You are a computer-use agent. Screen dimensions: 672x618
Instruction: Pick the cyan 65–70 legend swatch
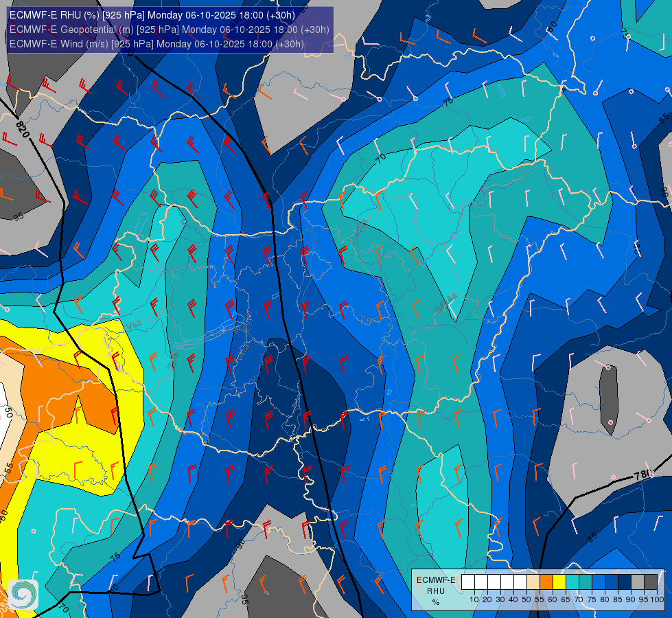pos(572,582)
